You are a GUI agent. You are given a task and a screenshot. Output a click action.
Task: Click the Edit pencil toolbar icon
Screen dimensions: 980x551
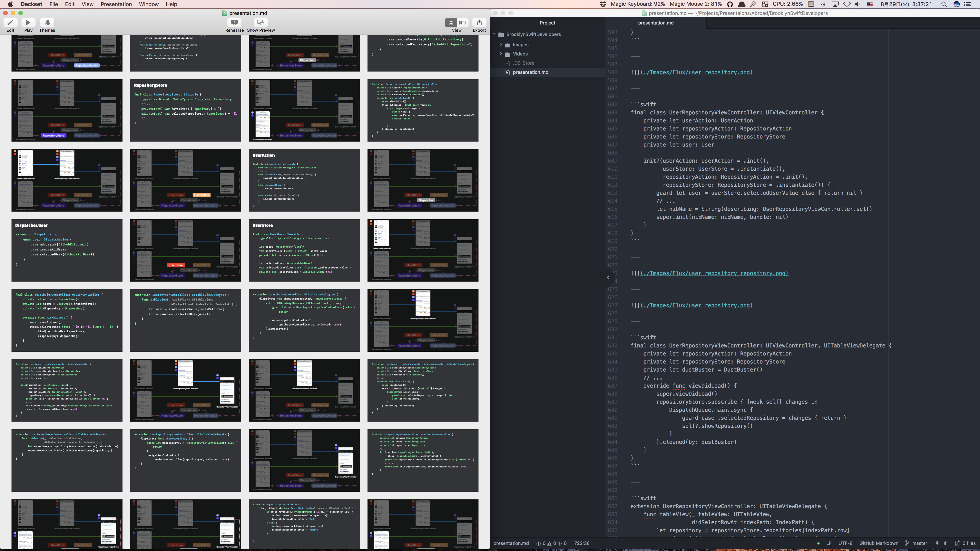(x=10, y=23)
